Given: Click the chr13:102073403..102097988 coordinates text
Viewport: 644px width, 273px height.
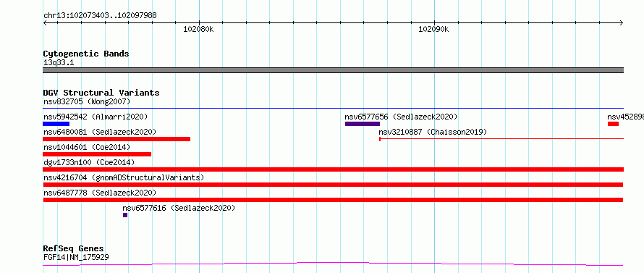Looking at the screenshot, I should click(x=100, y=16).
